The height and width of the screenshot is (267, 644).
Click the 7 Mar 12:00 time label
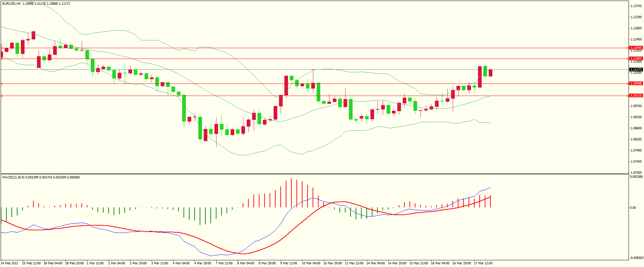[224, 263]
